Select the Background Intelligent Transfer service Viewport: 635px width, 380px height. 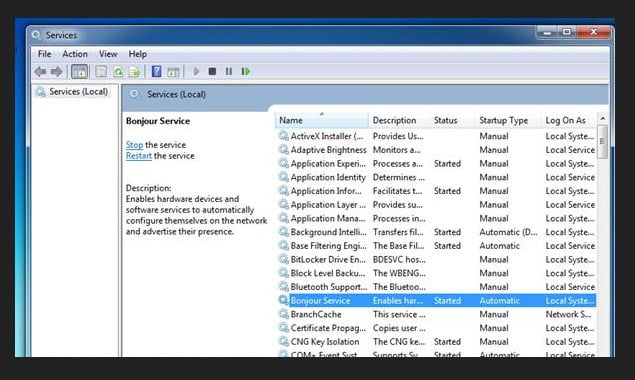click(x=436, y=232)
